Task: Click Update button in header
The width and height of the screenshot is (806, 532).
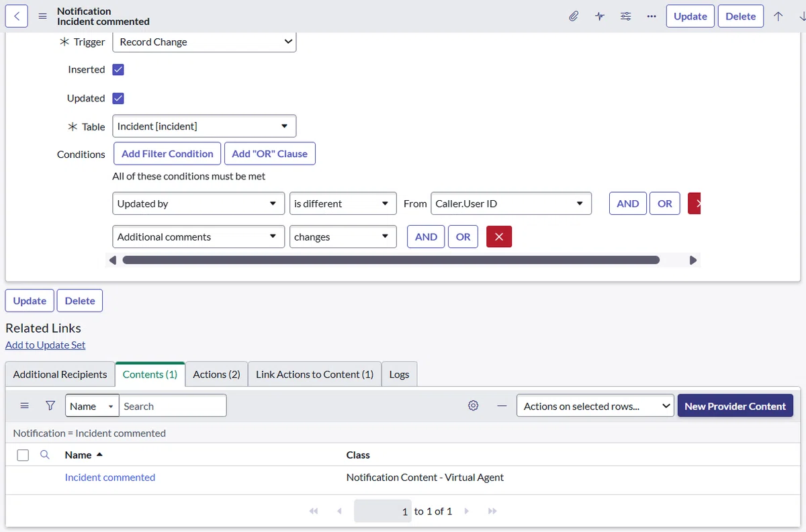Action: coord(690,16)
